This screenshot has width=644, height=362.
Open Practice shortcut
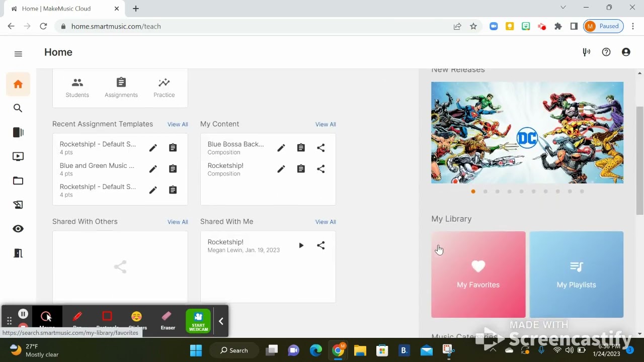click(164, 87)
